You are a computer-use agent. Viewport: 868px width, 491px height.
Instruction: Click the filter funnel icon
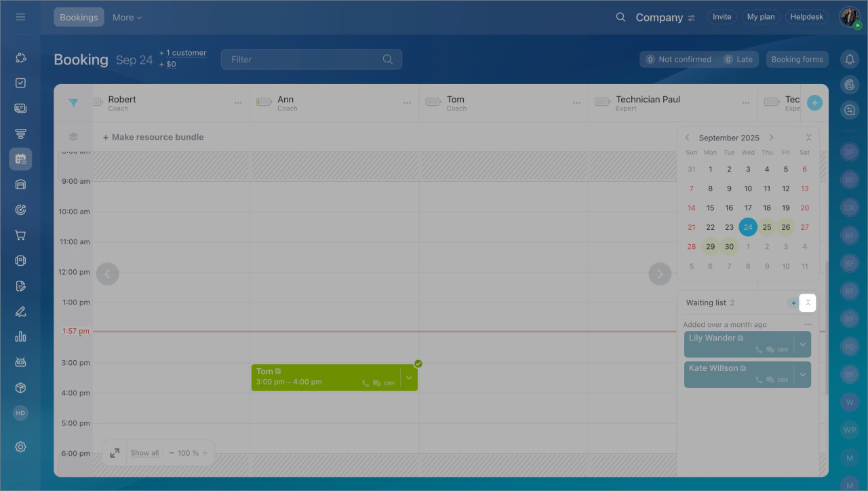(73, 103)
